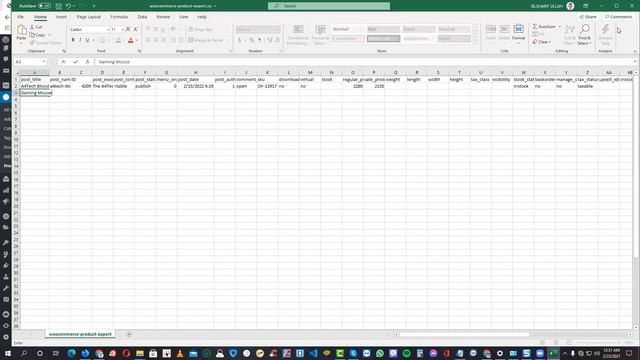The image size is (640, 360).
Task: Click the AutoSum sigma button
Action: 544,27
